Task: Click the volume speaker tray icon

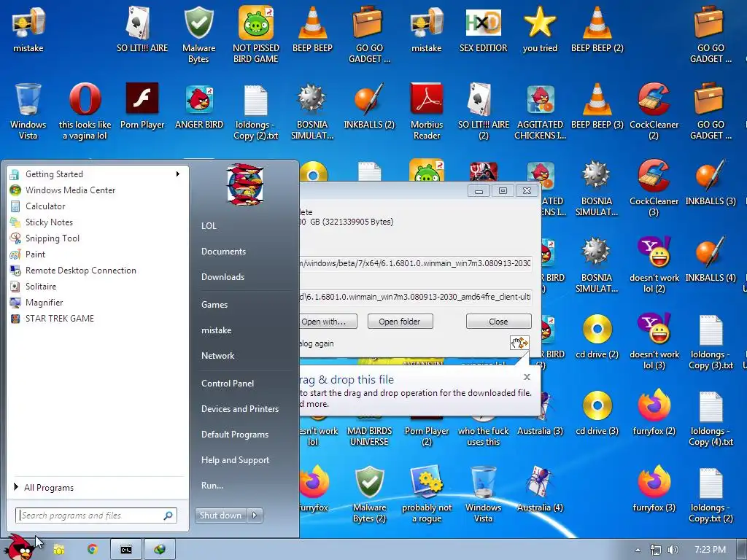Action: (x=673, y=550)
